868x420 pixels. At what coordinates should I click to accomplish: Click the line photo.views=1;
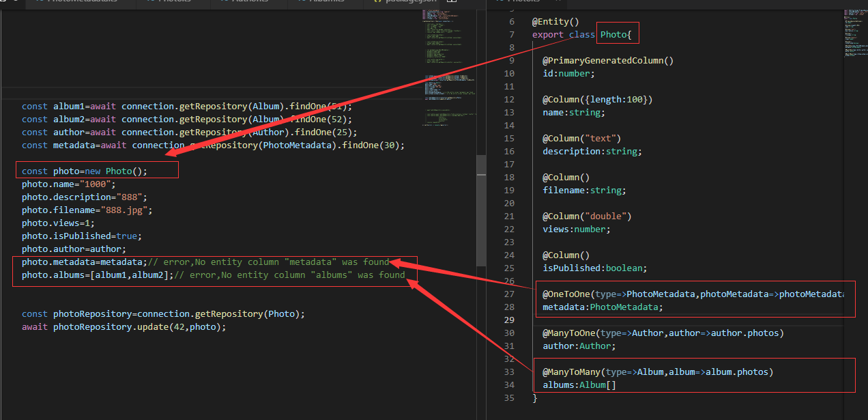[59, 223]
